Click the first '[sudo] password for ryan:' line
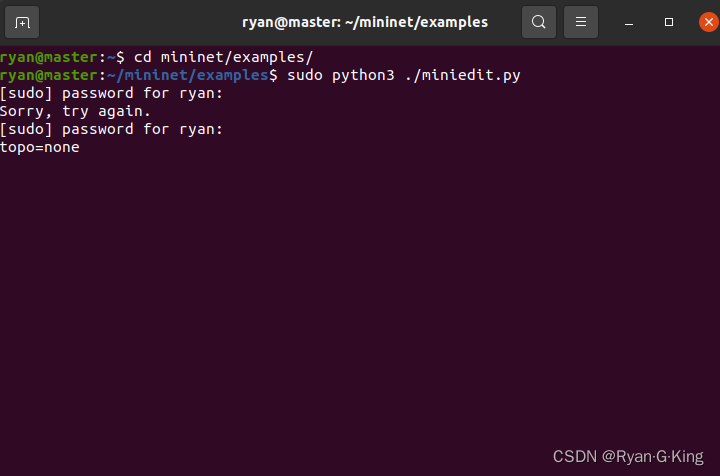This screenshot has height=476, width=720. point(111,93)
